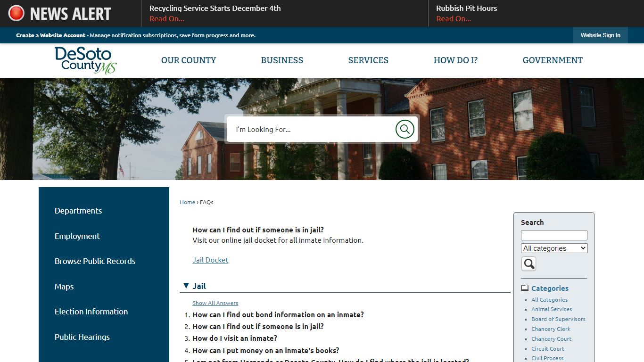Select All Categories in category list

tap(549, 300)
